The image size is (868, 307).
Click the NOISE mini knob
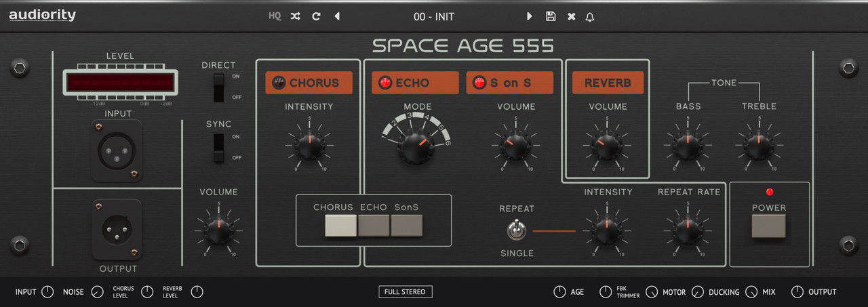click(x=97, y=292)
